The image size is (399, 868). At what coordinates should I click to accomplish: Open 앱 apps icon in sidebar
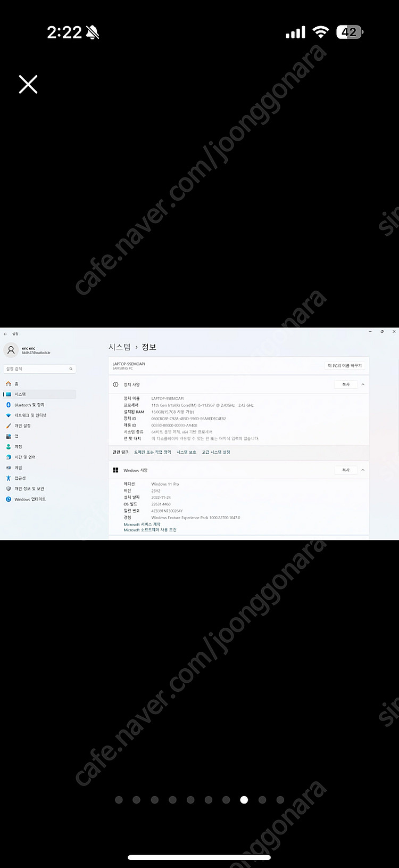(x=8, y=436)
